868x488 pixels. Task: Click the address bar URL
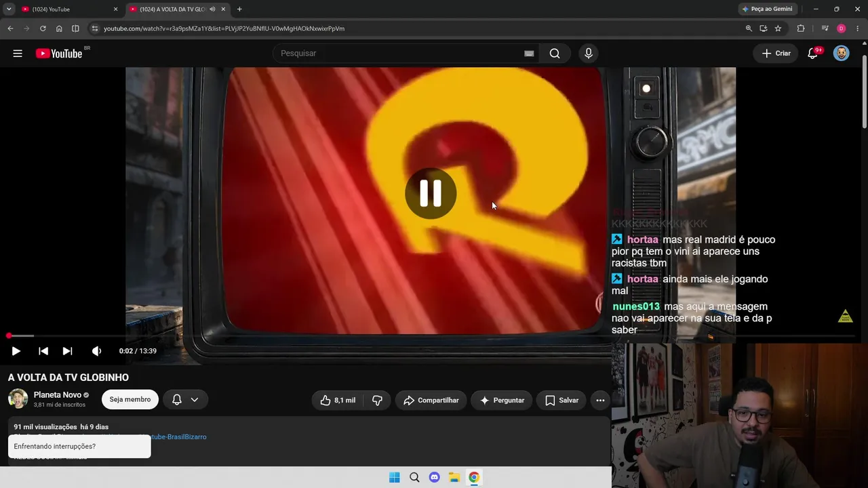click(x=224, y=28)
